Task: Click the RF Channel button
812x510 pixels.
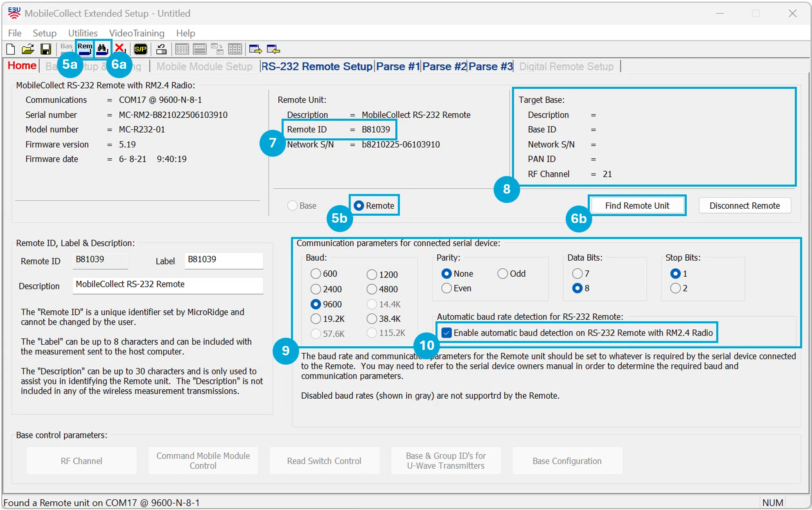Action: [x=81, y=461]
